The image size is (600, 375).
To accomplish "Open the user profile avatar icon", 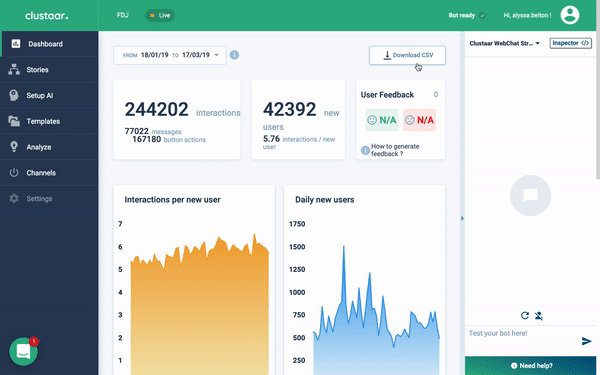I will (570, 15).
